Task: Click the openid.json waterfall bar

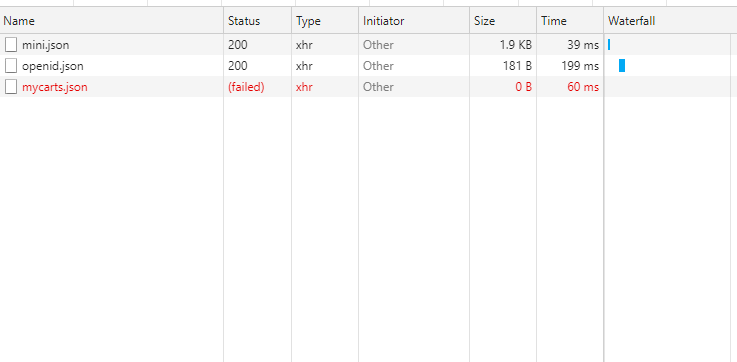Action: coord(622,66)
